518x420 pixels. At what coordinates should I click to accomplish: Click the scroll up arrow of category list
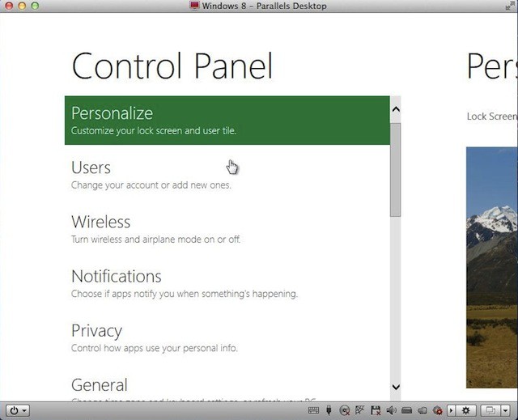click(x=396, y=108)
